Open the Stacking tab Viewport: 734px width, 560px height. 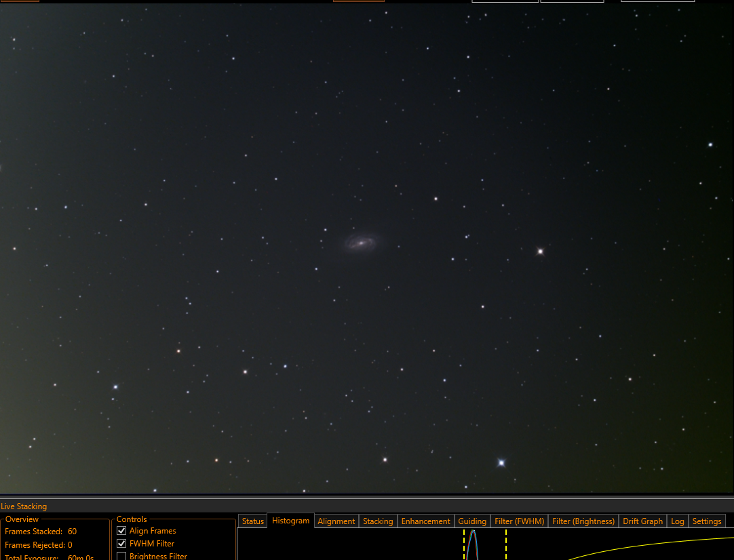tap(378, 521)
